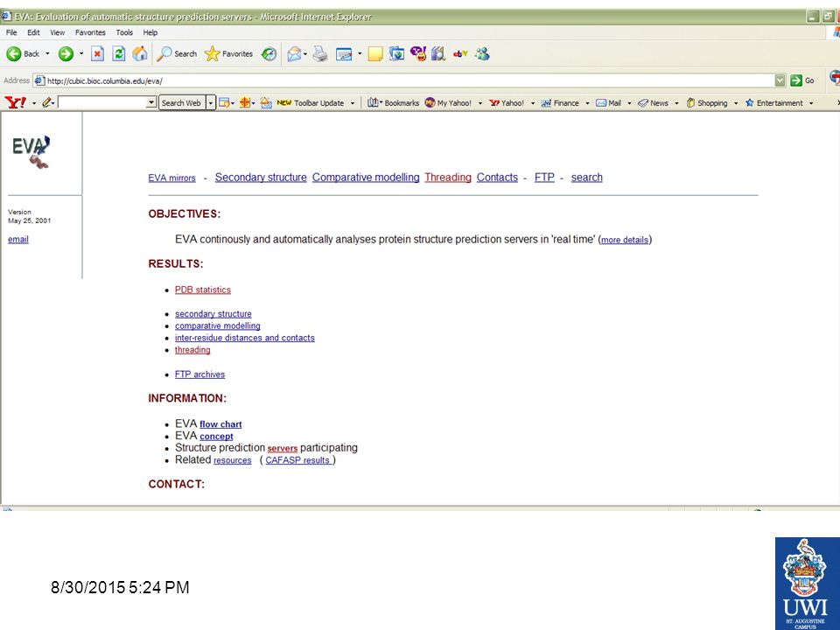Open the Toolbar Update dropdown
The height and width of the screenshot is (630, 840).
(353, 103)
